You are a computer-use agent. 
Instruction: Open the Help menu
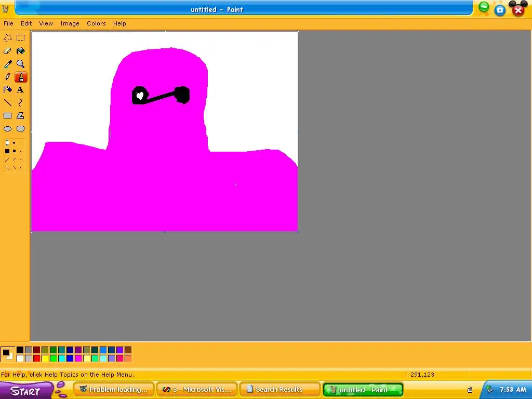point(119,23)
